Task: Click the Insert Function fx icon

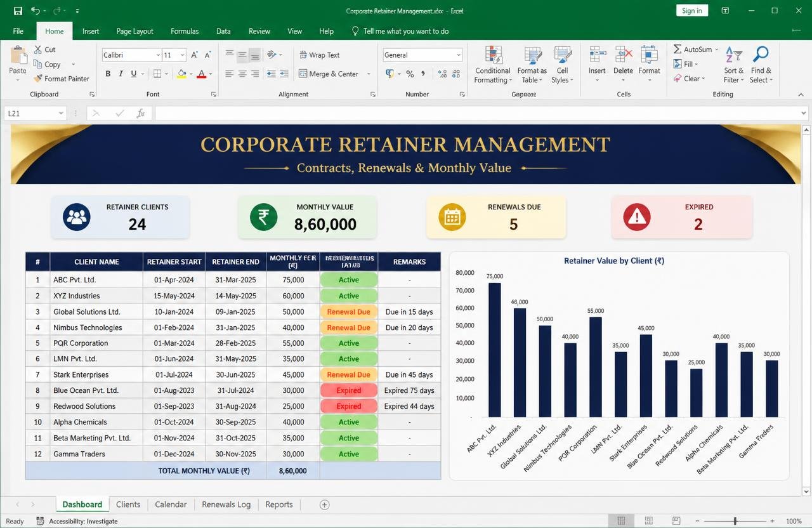Action: click(141, 114)
